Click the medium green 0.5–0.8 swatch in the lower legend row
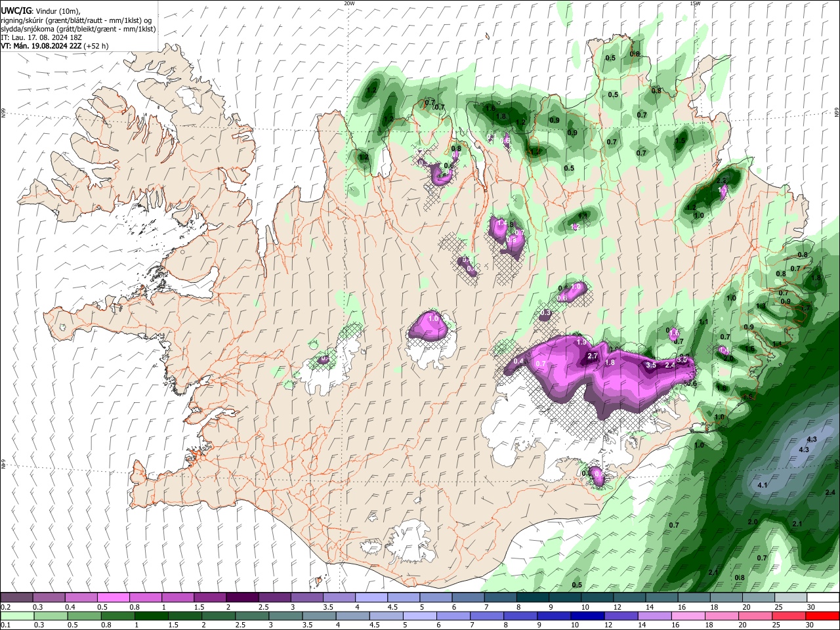The image size is (840, 630). pyautogui.click(x=85, y=616)
